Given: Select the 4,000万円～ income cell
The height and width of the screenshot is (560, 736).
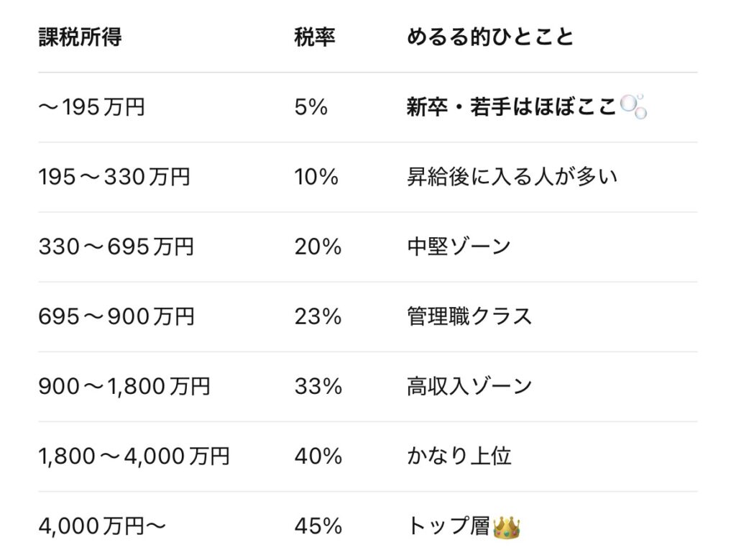Looking at the screenshot, I should coord(102,526).
